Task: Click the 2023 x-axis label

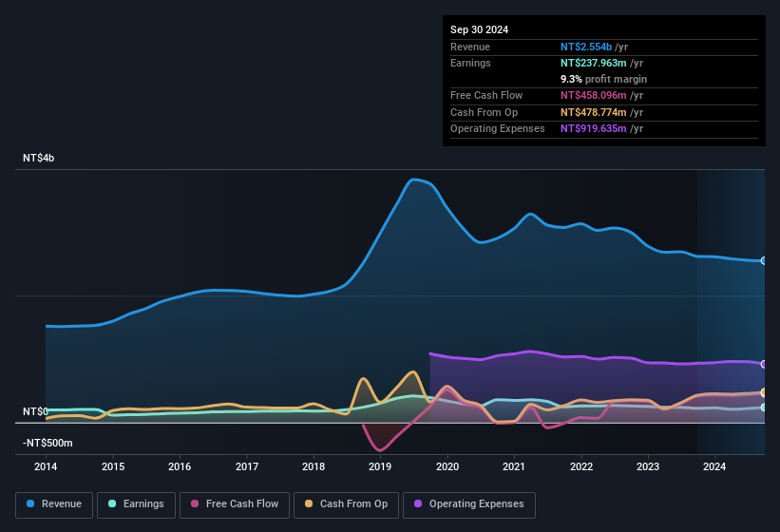Action: [x=648, y=466]
